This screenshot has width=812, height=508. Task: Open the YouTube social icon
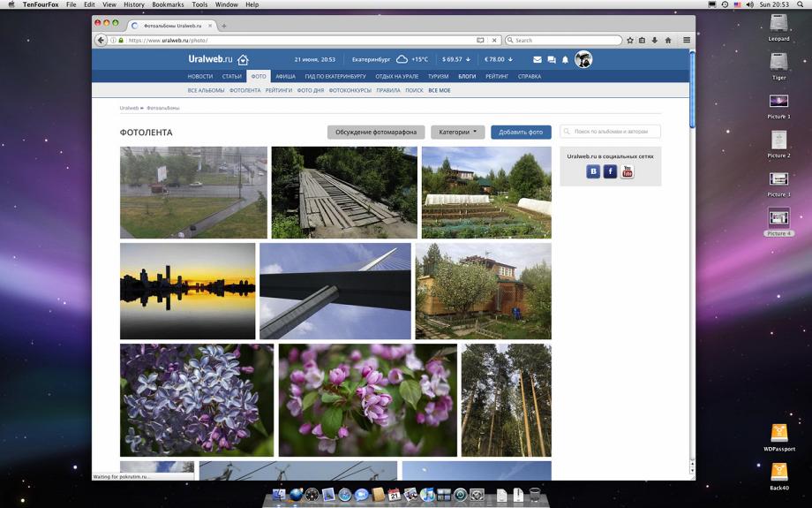(x=628, y=171)
